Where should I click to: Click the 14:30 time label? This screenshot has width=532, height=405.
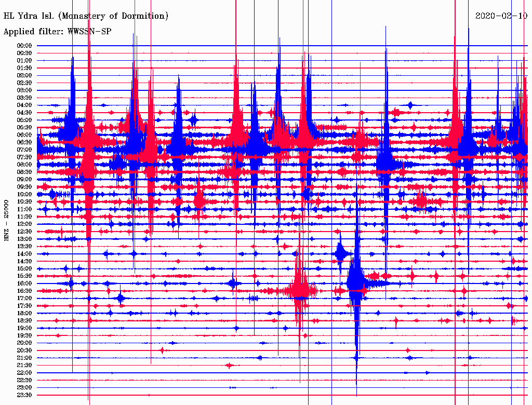click(x=24, y=261)
